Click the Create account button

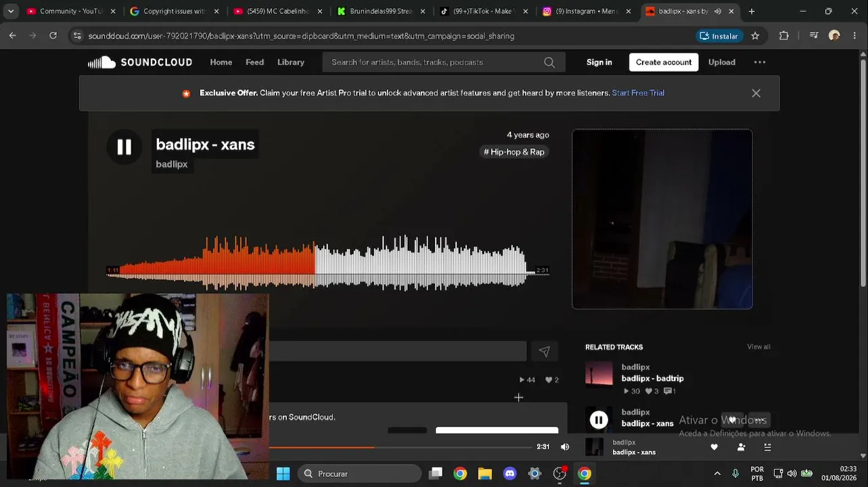664,62
